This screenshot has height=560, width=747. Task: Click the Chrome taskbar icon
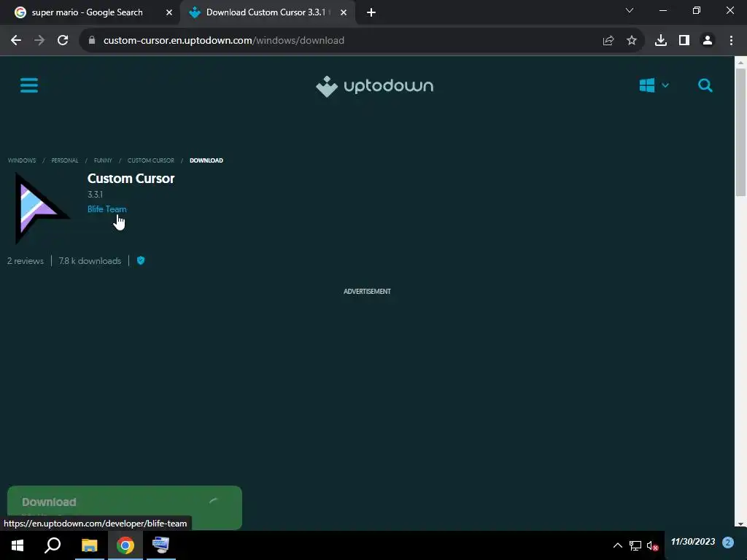coord(125,545)
